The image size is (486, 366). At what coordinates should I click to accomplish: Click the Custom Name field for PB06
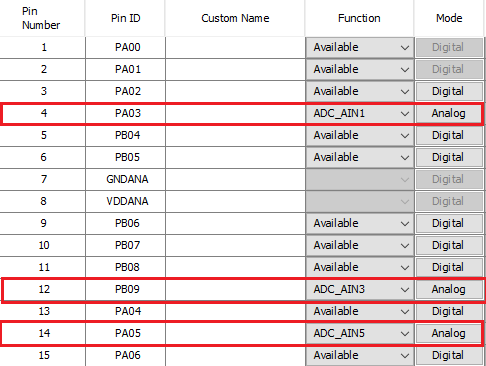(235, 223)
